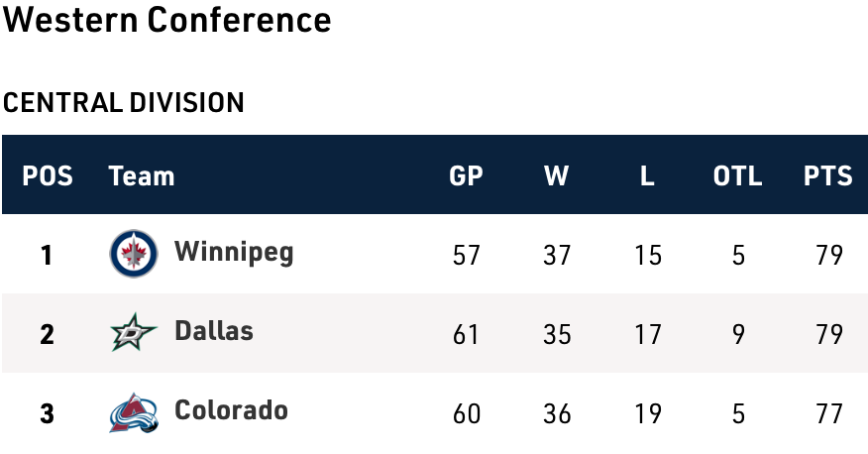Screen dimensions: 868x454
Task: Open the Winnipeg team link
Action: (x=234, y=253)
